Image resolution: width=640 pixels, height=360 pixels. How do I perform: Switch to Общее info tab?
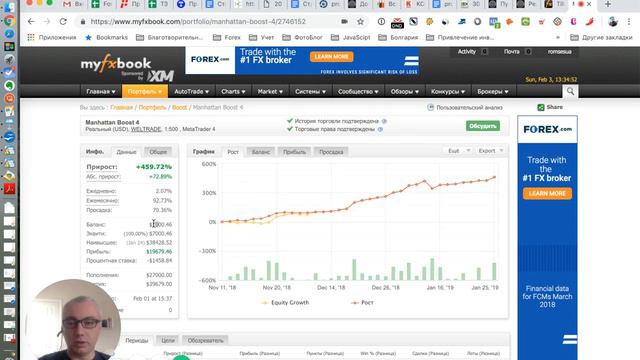click(x=158, y=152)
